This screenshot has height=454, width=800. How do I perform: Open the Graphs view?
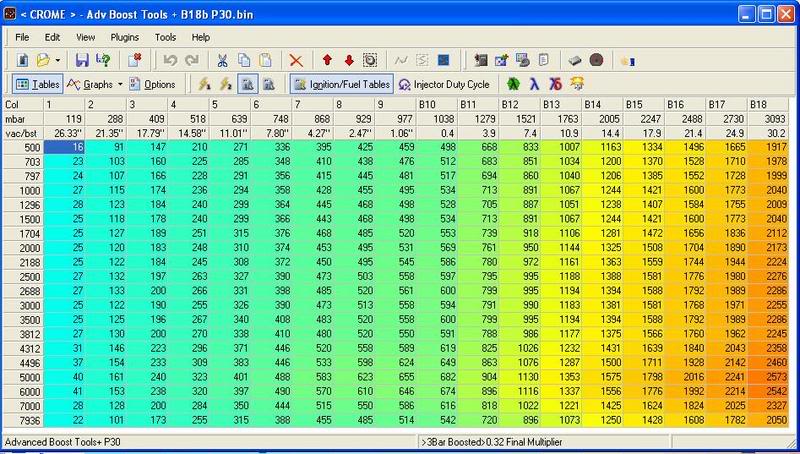(x=90, y=84)
